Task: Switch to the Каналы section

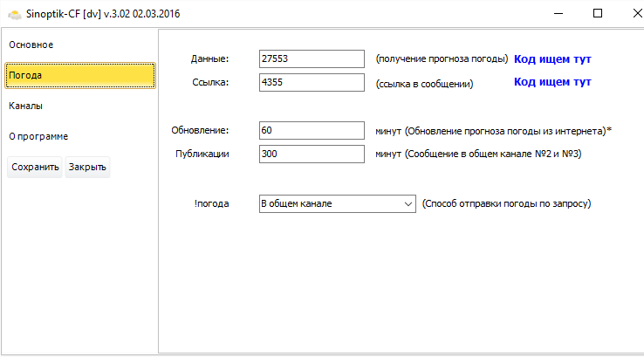Action: [x=26, y=106]
